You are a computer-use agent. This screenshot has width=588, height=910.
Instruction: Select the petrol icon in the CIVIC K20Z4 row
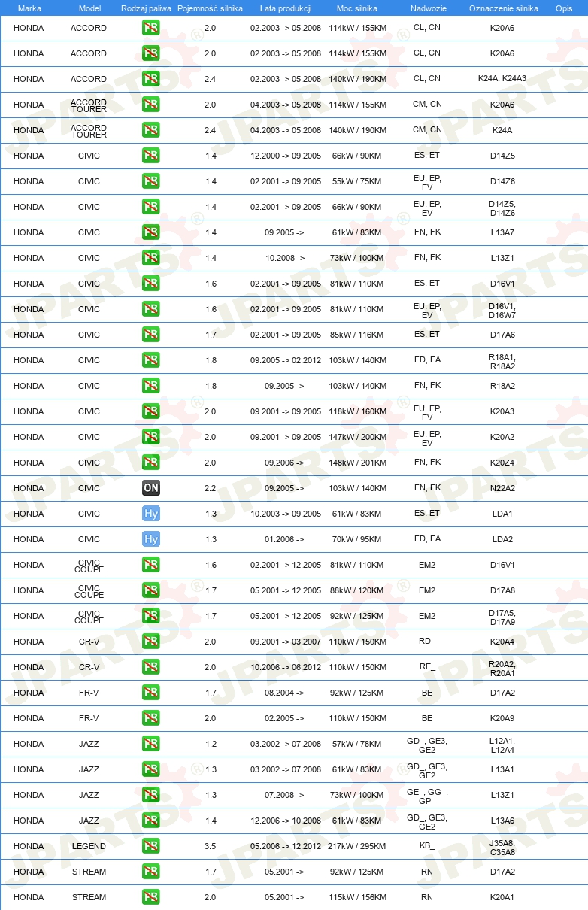tap(151, 463)
